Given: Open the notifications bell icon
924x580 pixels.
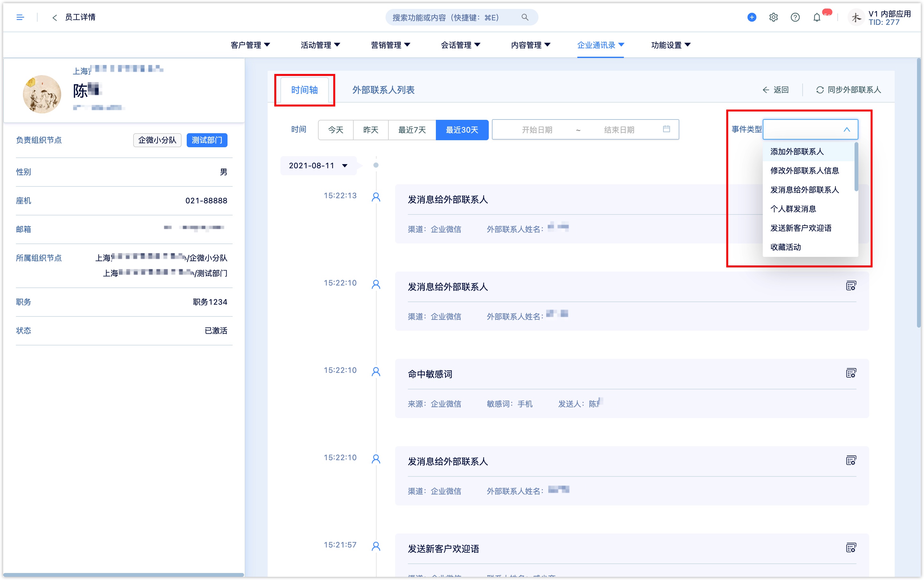Looking at the screenshot, I should [817, 17].
